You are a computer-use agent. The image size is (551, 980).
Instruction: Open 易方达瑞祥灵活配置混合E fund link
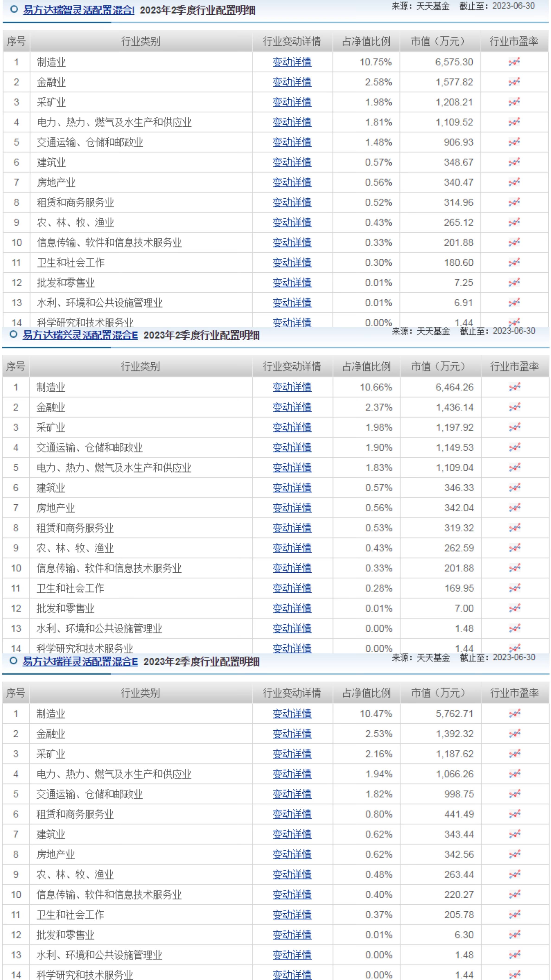(80, 662)
